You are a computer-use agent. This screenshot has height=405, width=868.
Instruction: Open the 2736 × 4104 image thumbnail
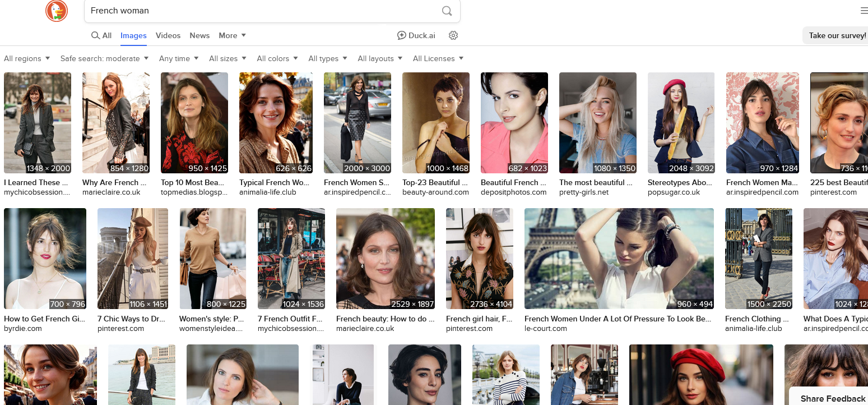pyautogui.click(x=480, y=259)
